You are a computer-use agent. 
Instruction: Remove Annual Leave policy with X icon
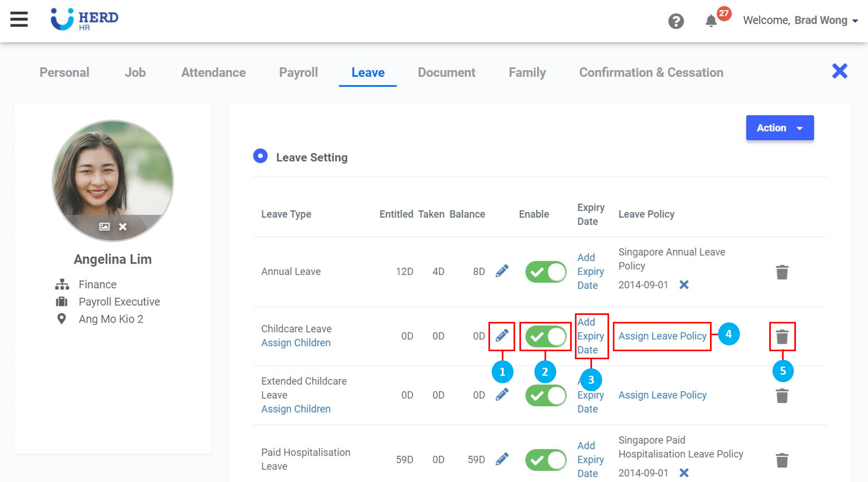684,285
